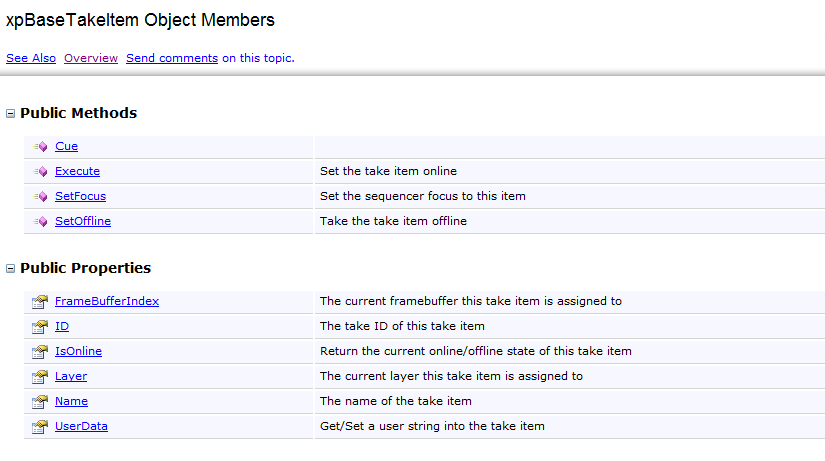Screen dimensions: 825x461
Task: Click the property icon beside ID
Action: click(40, 327)
